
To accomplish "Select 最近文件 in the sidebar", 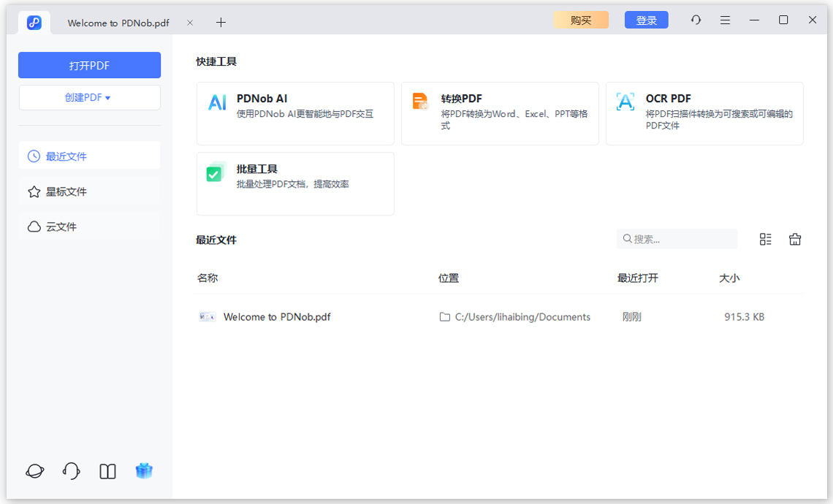I will click(x=89, y=155).
